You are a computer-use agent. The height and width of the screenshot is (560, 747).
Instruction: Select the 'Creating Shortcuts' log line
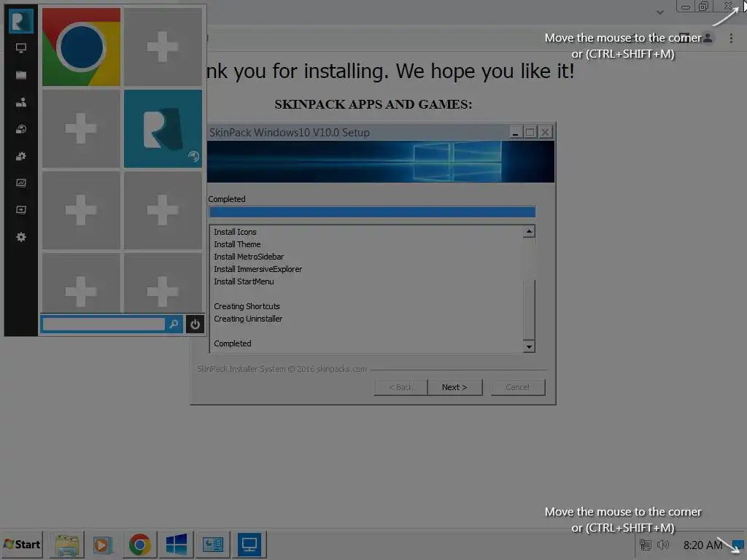point(247,306)
